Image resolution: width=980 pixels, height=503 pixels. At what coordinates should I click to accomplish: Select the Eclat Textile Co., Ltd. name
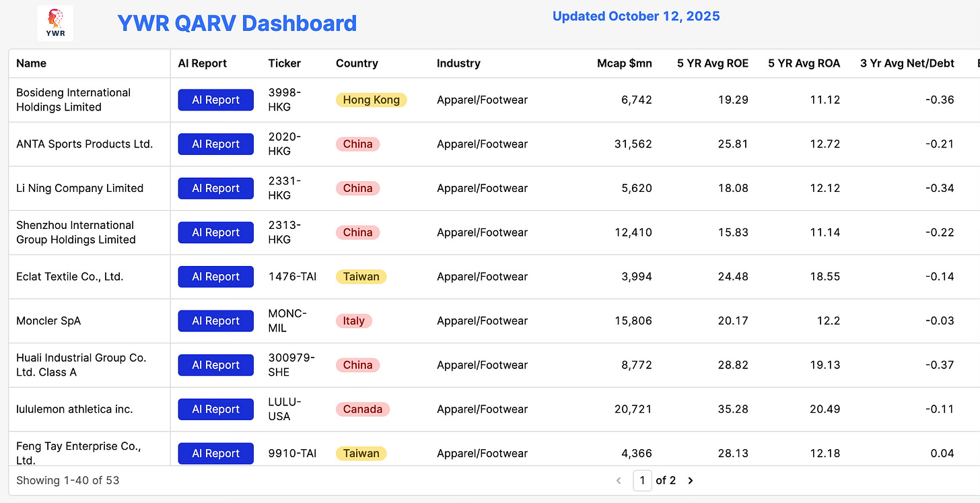[70, 277]
